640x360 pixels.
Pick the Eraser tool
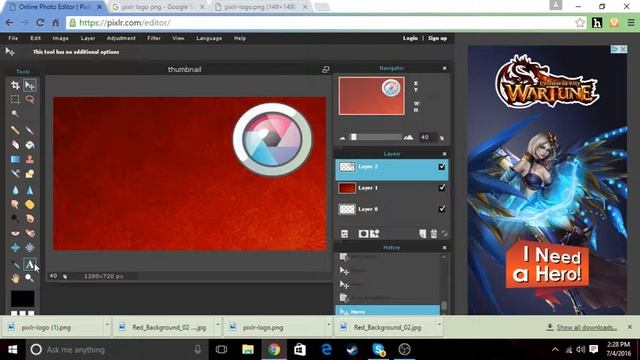tap(15, 145)
